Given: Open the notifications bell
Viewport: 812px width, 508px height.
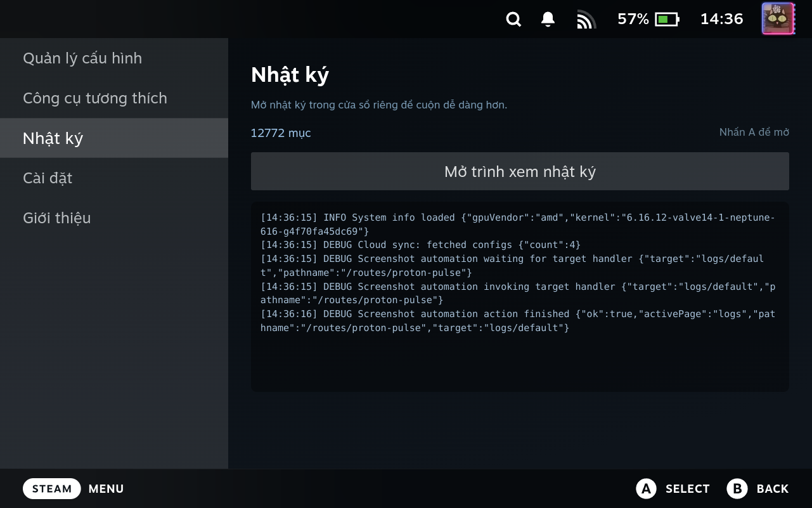Looking at the screenshot, I should (548, 20).
